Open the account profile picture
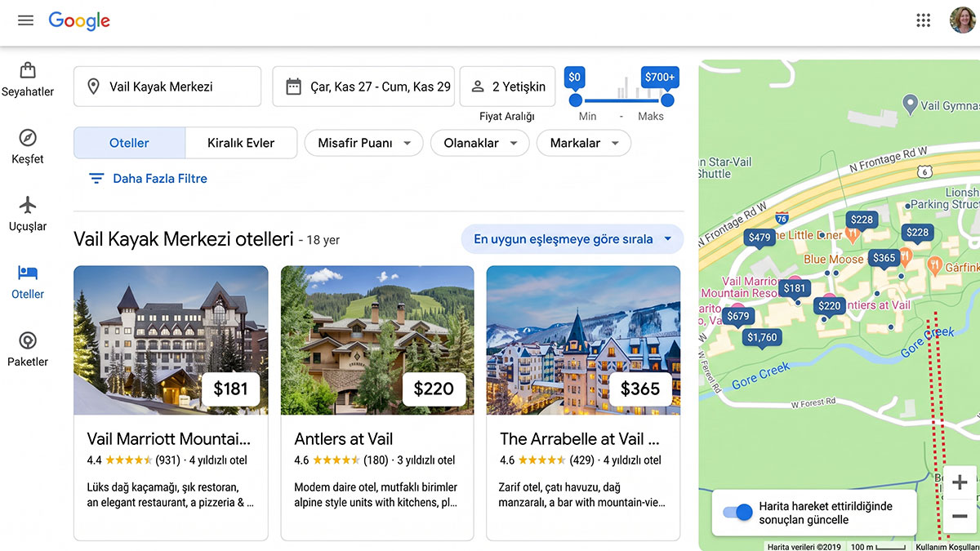Image resolution: width=980 pixels, height=551 pixels. click(x=963, y=20)
